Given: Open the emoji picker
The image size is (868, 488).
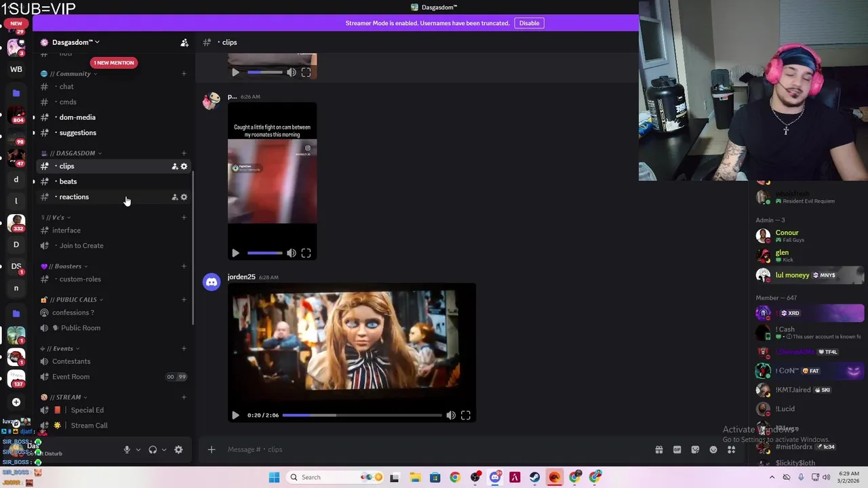Looking at the screenshot, I should [713, 449].
